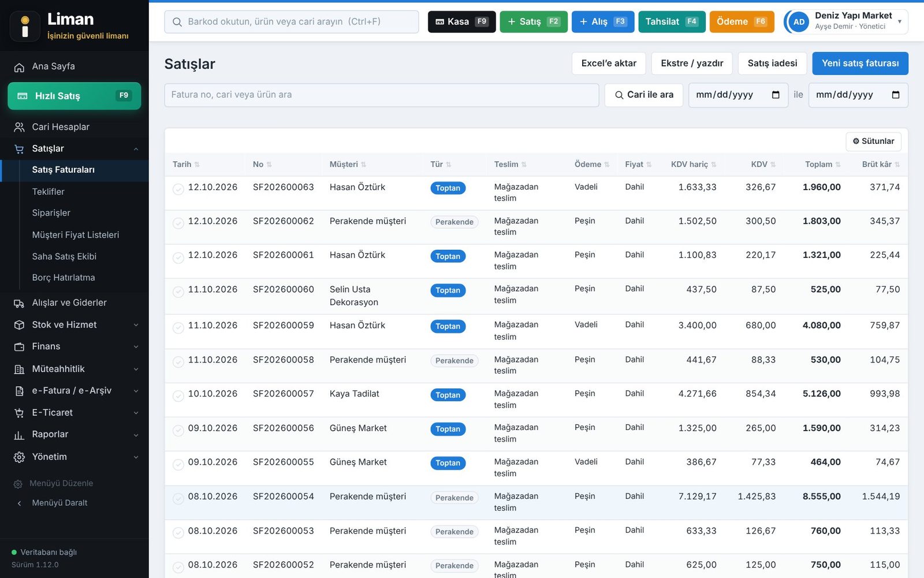Click the Liman logo icon
Viewport: 924px width, 578px height.
coord(25,26)
